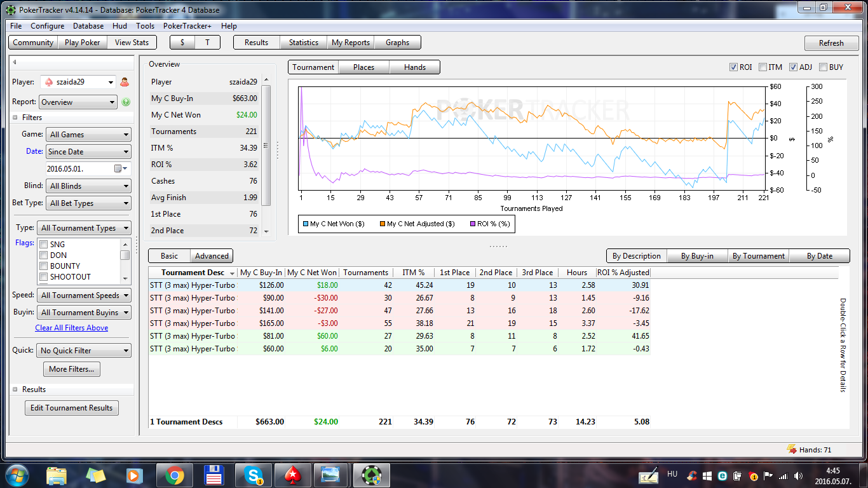The height and width of the screenshot is (488, 868).
Task: Collapse the left sidebar with the arrow icon
Action: pos(15,62)
